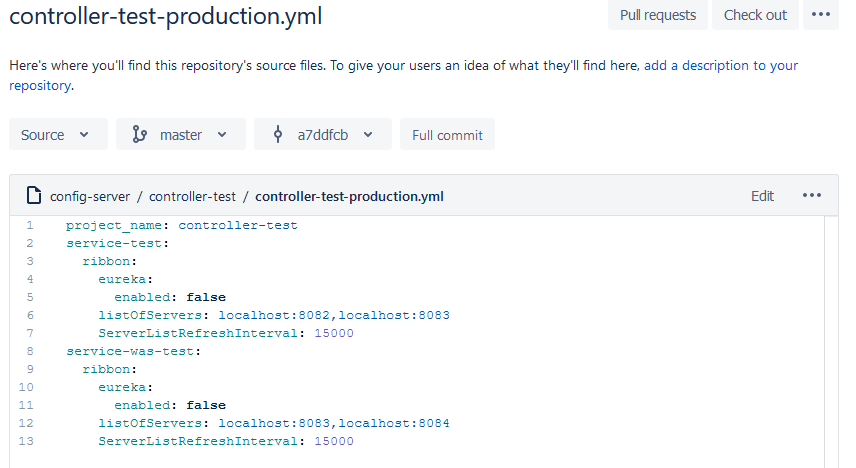856x468 pixels.
Task: Click the Pull requests button
Action: pos(658,15)
